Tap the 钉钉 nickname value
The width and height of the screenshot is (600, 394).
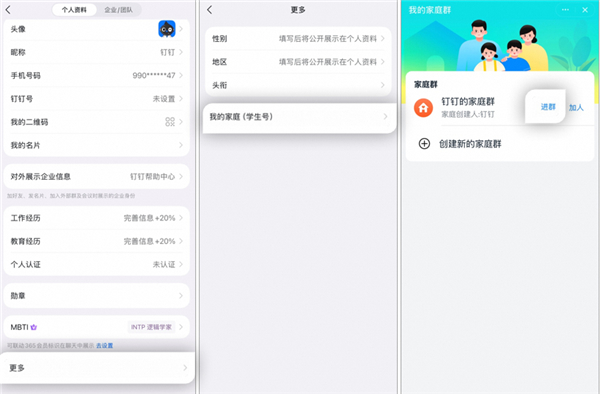pos(167,52)
